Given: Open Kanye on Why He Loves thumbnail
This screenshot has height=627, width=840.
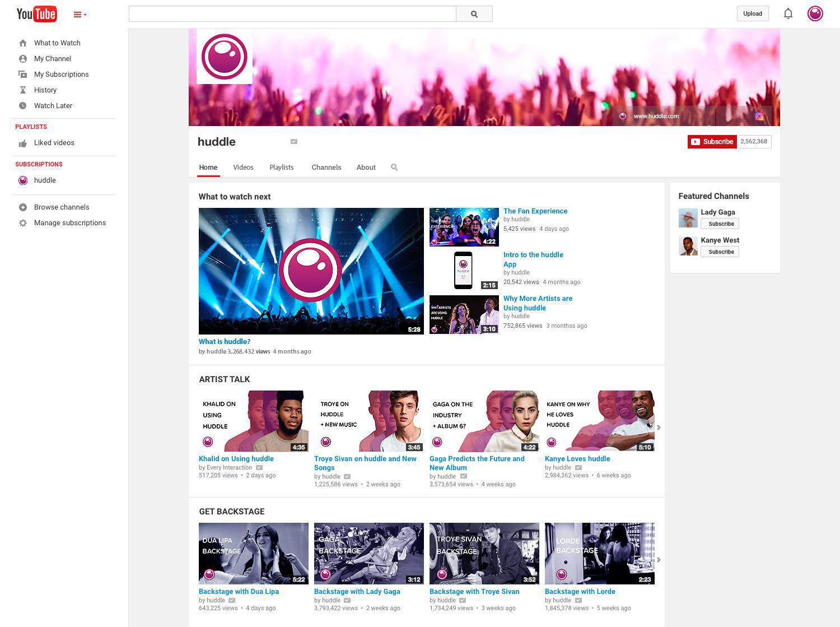Looking at the screenshot, I should [x=600, y=421].
